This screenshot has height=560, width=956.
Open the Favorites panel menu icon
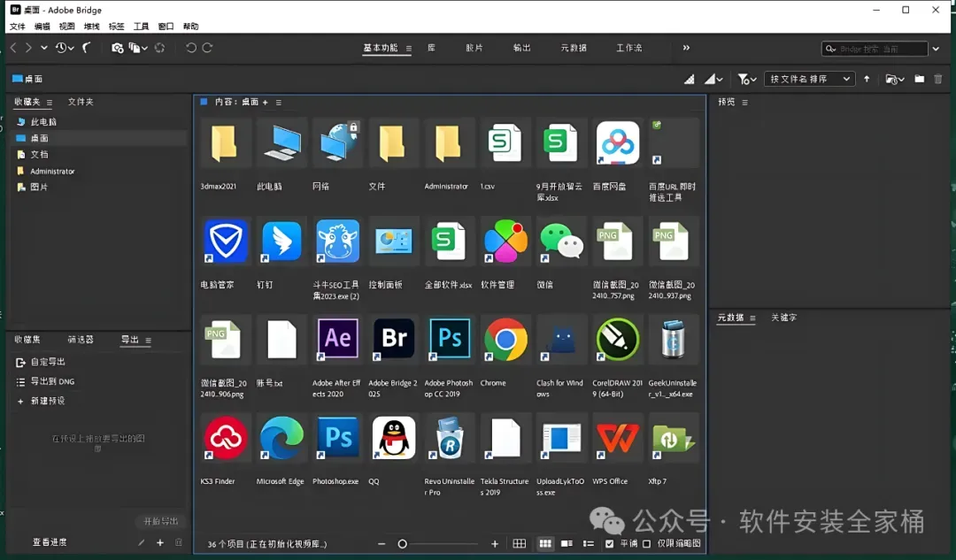pyautogui.click(x=50, y=103)
